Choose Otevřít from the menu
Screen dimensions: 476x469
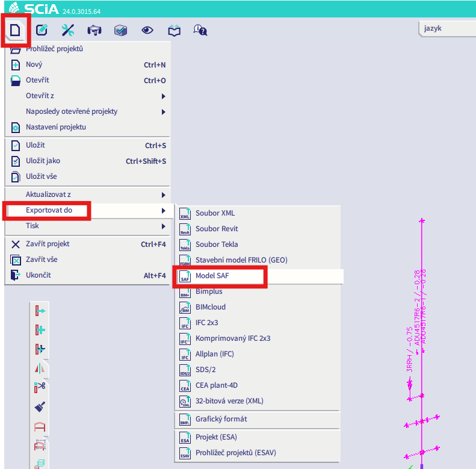[x=88, y=80]
